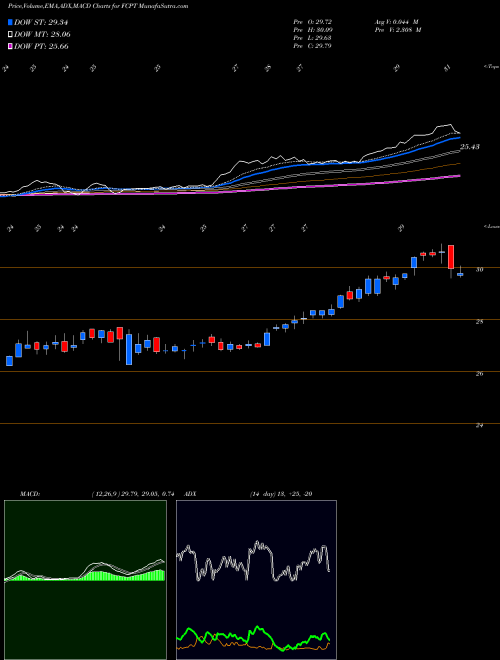Click the 'Pre C: 29.79' value

(x=312, y=46)
